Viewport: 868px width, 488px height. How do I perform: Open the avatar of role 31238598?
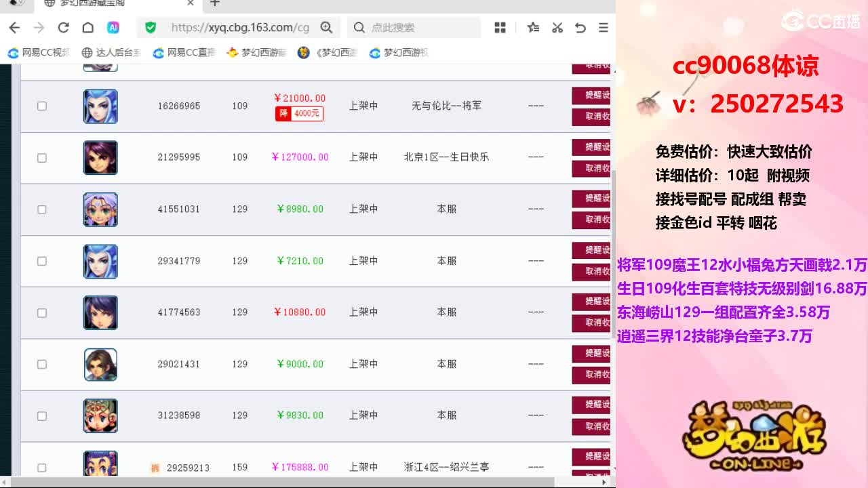(x=100, y=416)
